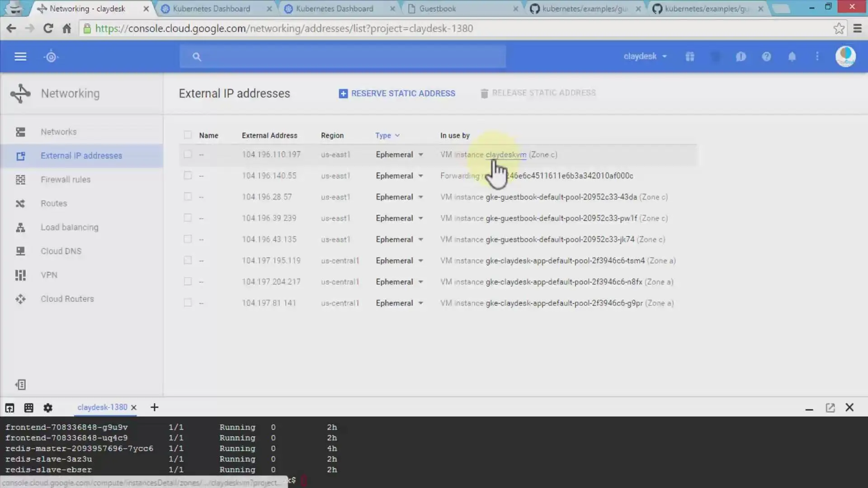Check the row for 104.196.43.135
The width and height of the screenshot is (868, 488).
188,239
